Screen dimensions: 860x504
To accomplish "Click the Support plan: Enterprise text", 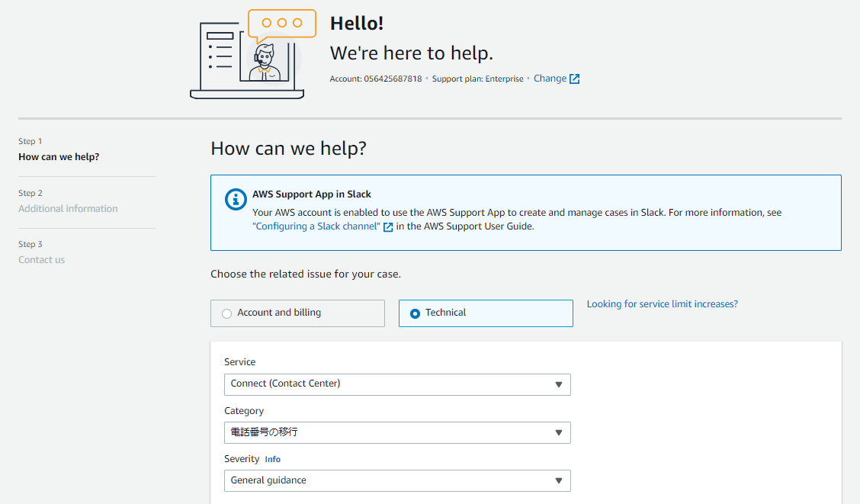I will [478, 79].
